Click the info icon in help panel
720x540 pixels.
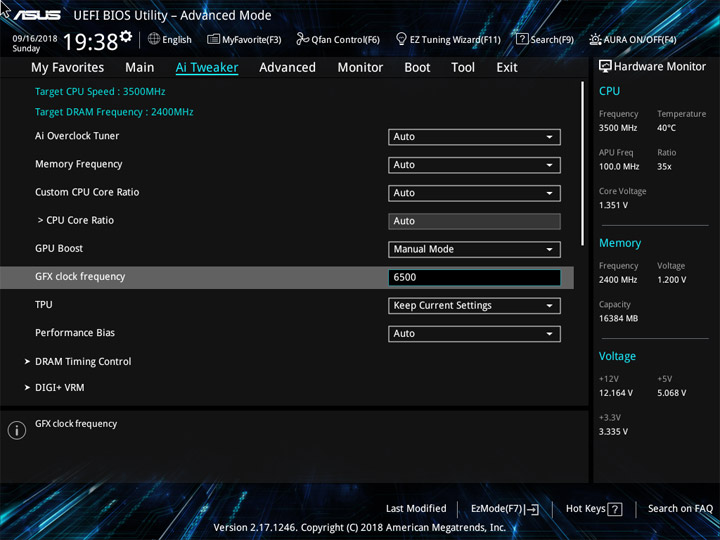(x=17, y=430)
